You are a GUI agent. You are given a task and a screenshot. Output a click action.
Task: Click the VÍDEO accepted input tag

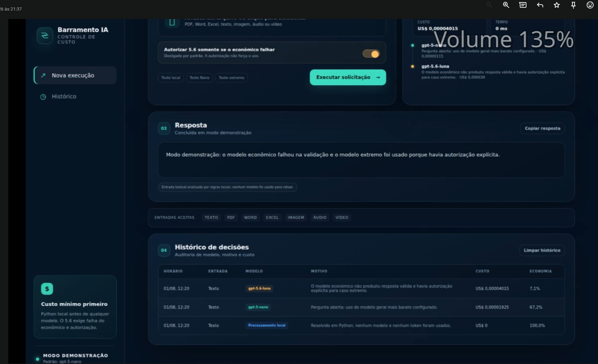click(342, 218)
